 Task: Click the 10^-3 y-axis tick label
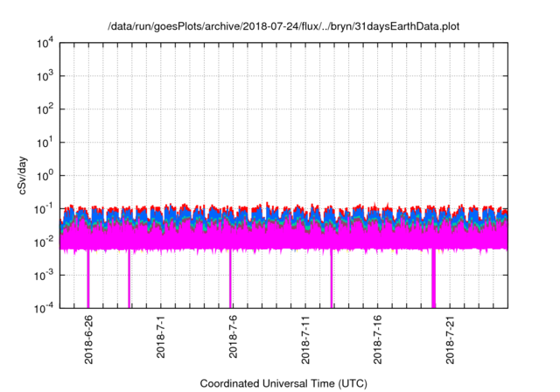[44, 276]
